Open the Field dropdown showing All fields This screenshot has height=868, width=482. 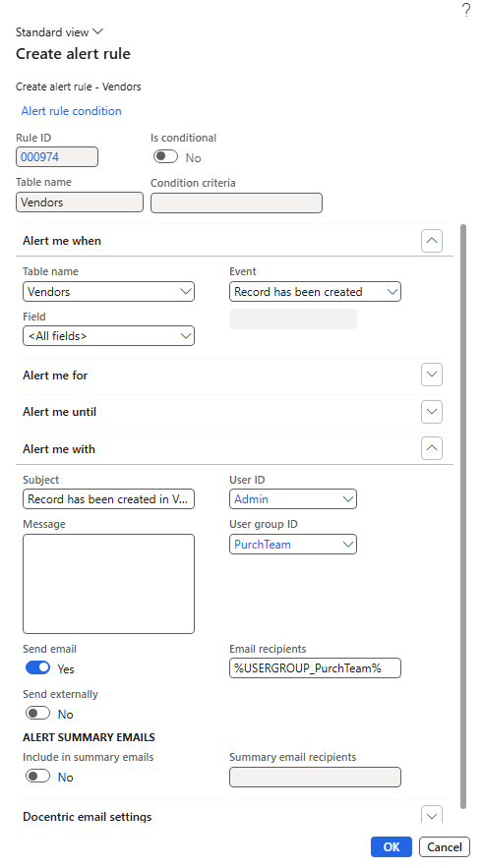click(108, 336)
